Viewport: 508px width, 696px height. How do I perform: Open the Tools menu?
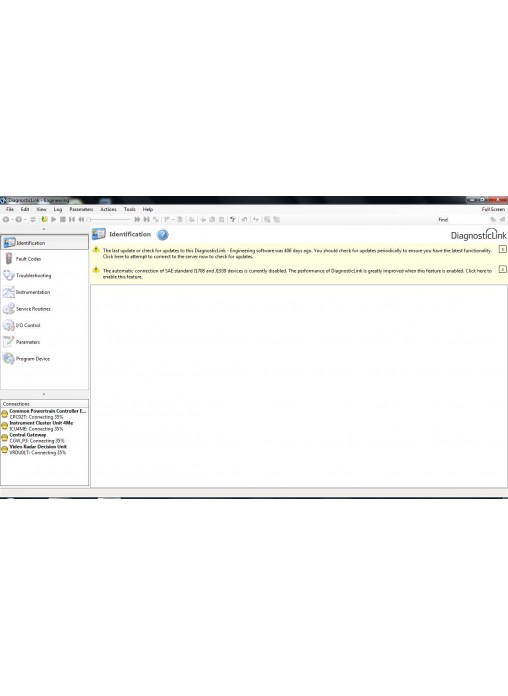point(129,209)
